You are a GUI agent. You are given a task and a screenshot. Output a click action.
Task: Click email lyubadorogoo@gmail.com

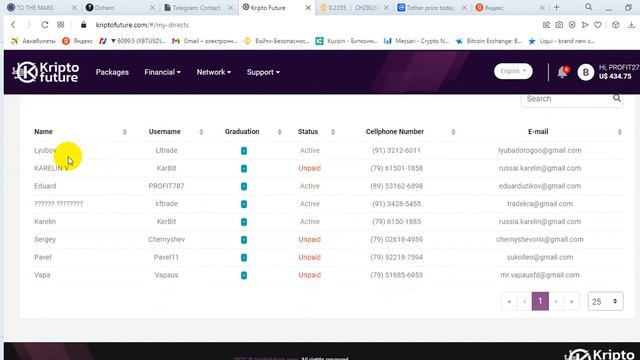pos(540,151)
